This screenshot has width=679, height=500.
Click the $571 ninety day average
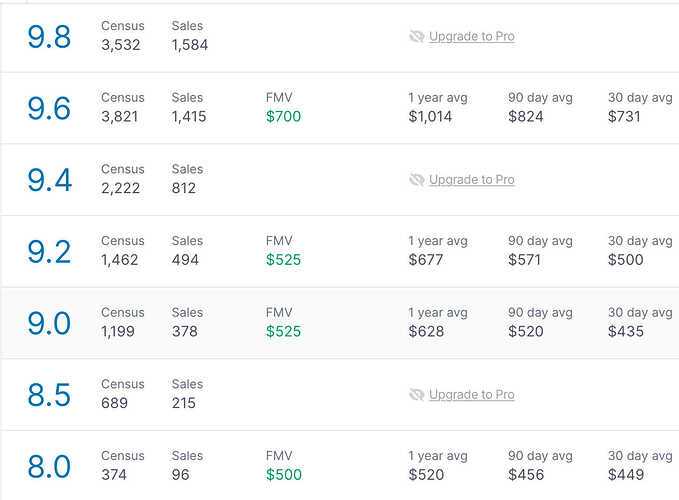[x=524, y=260]
